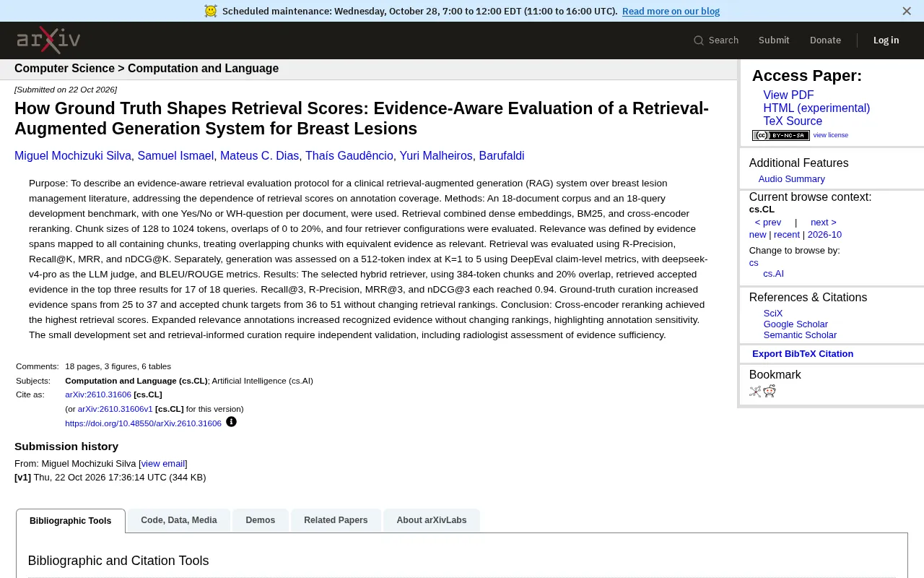Image resolution: width=924 pixels, height=578 pixels.
Task: Select the Bibliographic Tools tab
Action: (x=71, y=521)
